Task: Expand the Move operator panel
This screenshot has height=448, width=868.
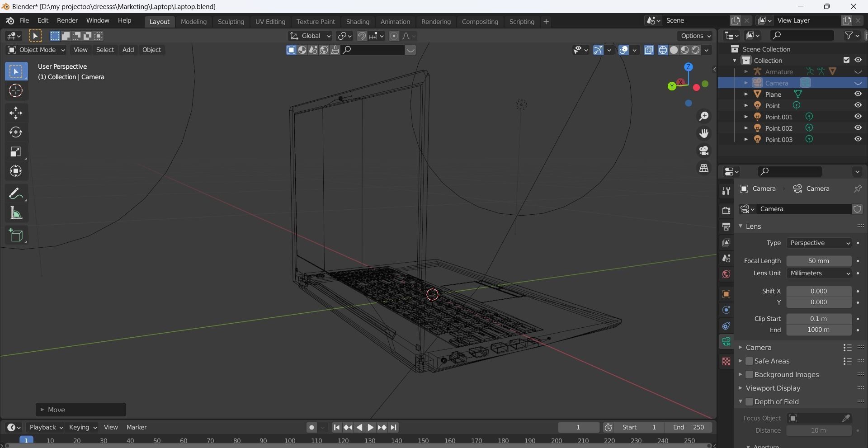Action: [80, 410]
